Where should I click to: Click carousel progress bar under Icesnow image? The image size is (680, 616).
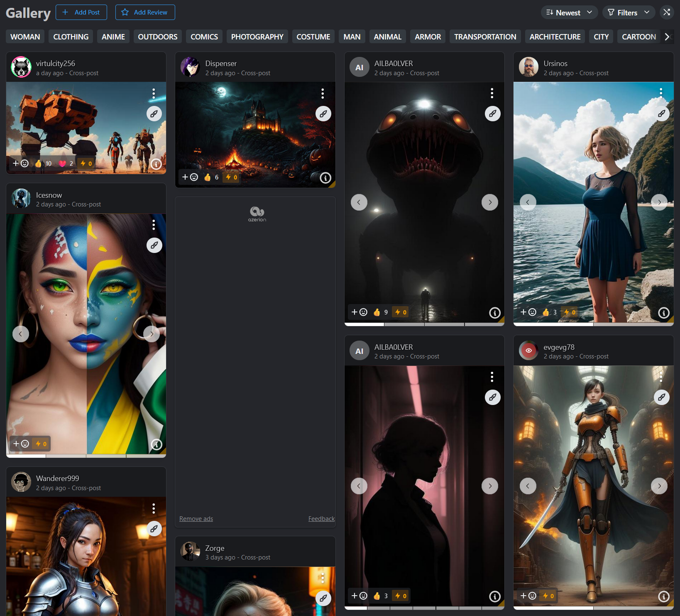coord(86,456)
